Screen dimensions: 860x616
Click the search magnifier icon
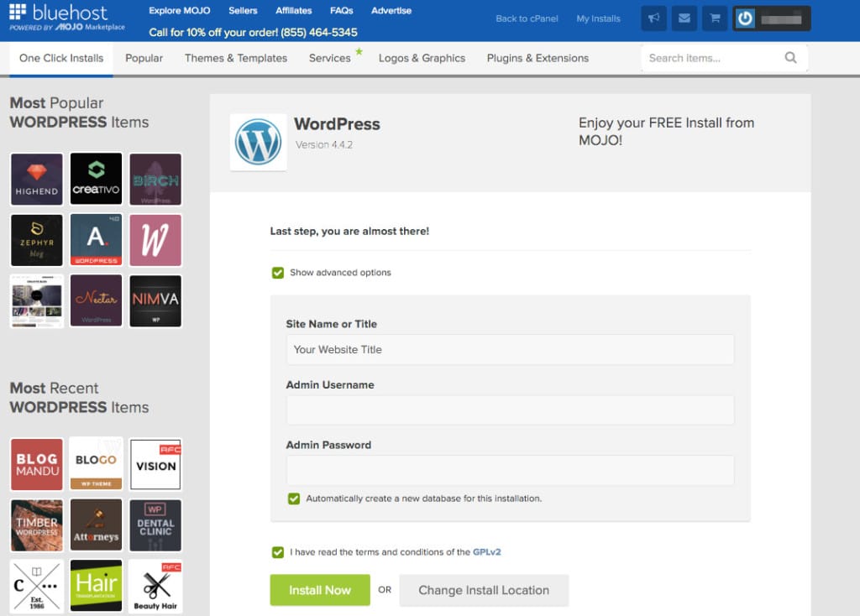[789, 58]
